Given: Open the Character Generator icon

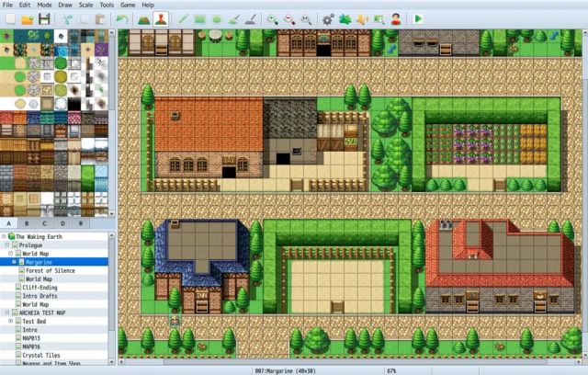Looking at the screenshot, I should pos(395,17).
